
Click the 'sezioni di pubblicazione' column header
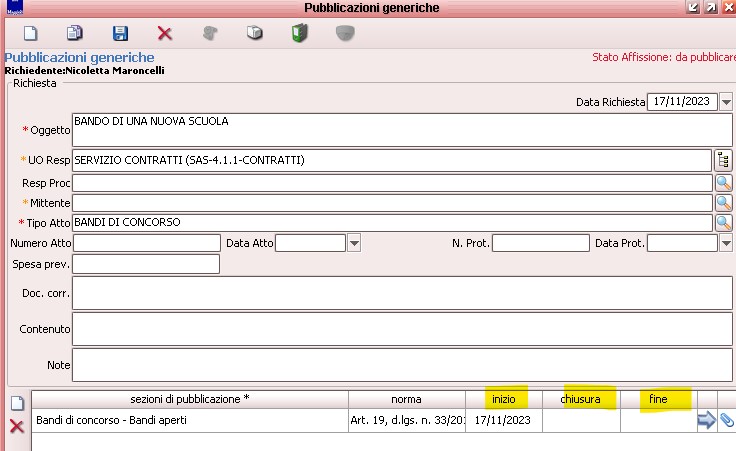pyautogui.click(x=189, y=399)
